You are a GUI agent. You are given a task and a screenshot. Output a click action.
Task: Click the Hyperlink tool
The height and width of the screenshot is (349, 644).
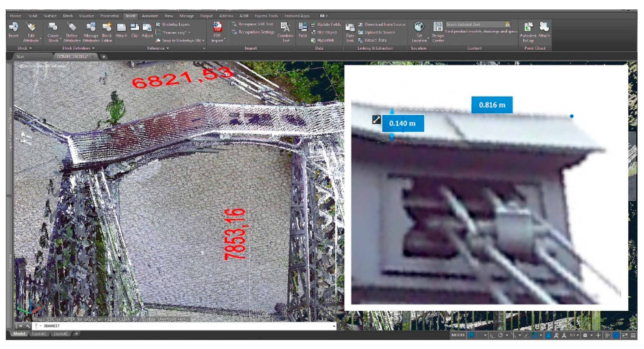[x=322, y=40]
